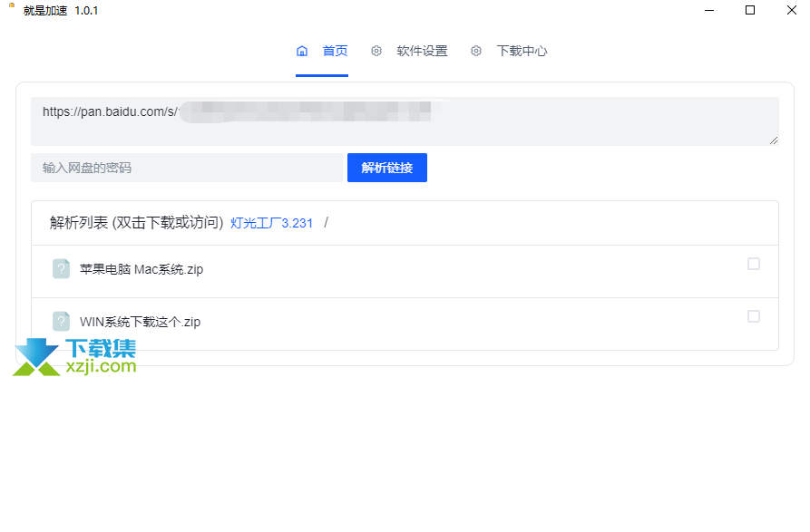Click the 就是加速 app icon in title bar
Image resolution: width=810 pixels, height=532 pixels.
12,5
